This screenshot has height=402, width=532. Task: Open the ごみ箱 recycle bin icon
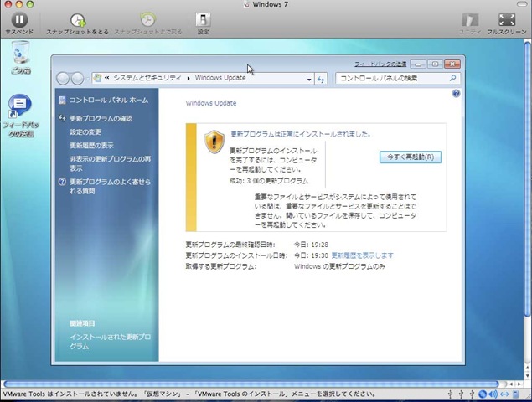[x=21, y=57]
